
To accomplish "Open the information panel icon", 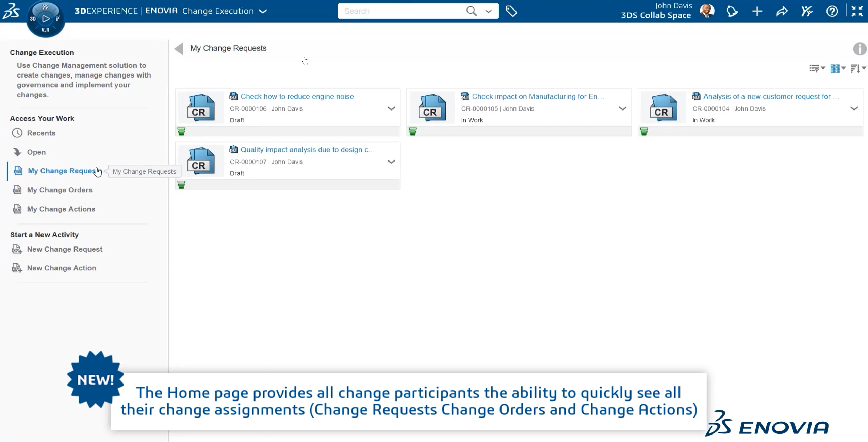I will click(x=860, y=49).
